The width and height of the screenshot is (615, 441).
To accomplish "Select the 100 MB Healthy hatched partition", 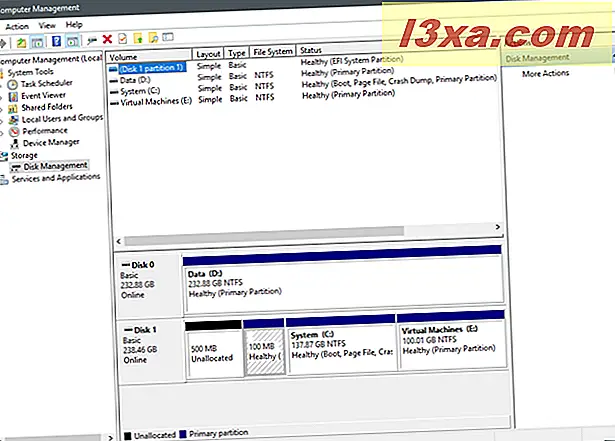I will (264, 347).
